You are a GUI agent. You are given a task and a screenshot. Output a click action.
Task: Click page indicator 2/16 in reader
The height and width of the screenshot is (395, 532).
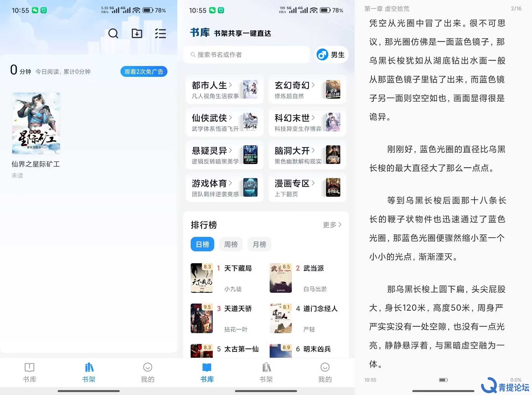point(516,9)
